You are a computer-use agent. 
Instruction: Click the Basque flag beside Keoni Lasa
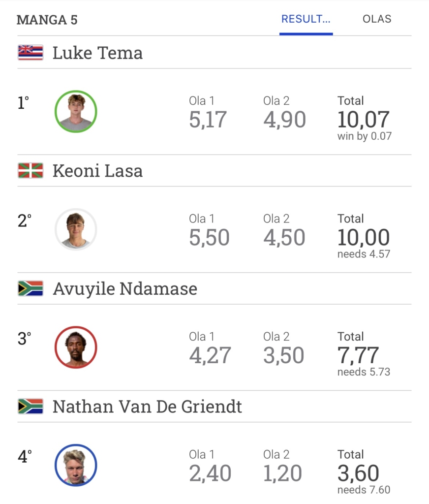tap(31, 171)
